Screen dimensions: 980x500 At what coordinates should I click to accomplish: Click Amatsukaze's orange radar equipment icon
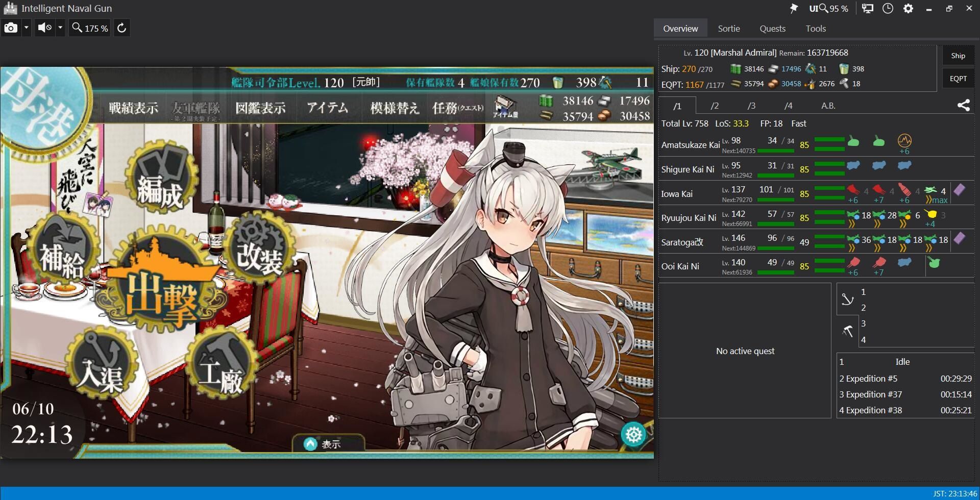coord(904,140)
